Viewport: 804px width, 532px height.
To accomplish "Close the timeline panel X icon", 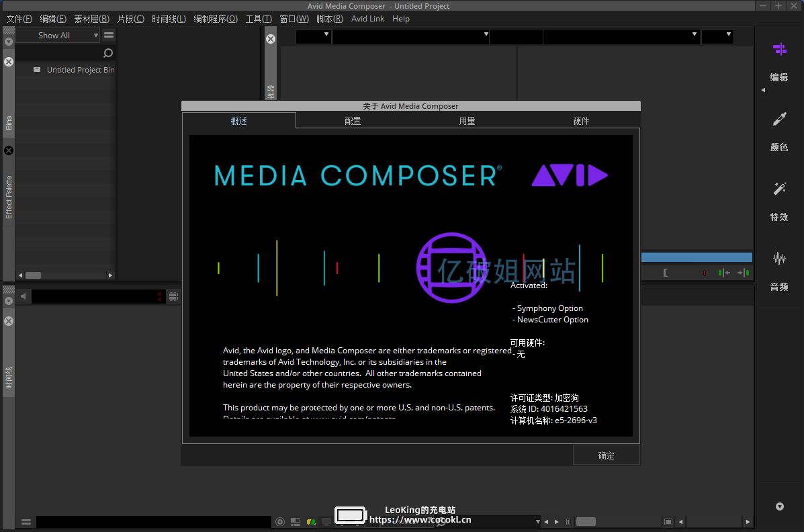I will pyautogui.click(x=9, y=321).
